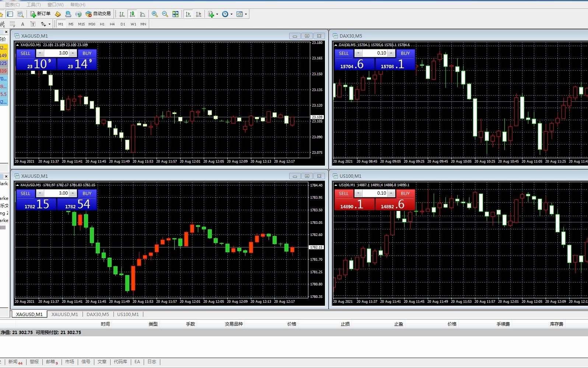Click BUY on the XAUUSD chart

click(87, 193)
